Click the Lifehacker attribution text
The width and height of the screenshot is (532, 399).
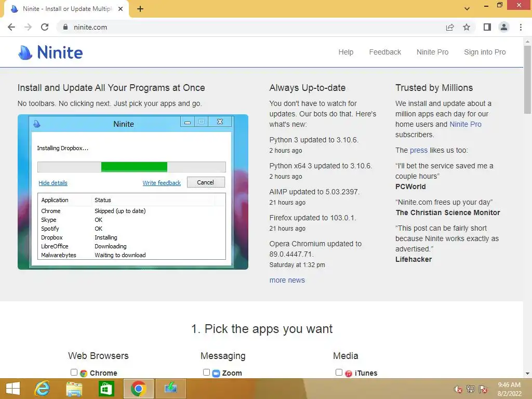coord(414,259)
